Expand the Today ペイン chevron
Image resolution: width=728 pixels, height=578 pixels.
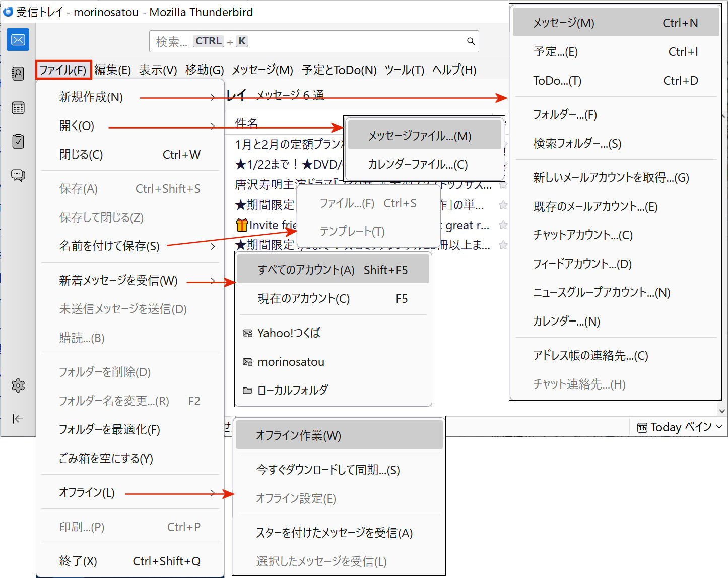(x=719, y=427)
